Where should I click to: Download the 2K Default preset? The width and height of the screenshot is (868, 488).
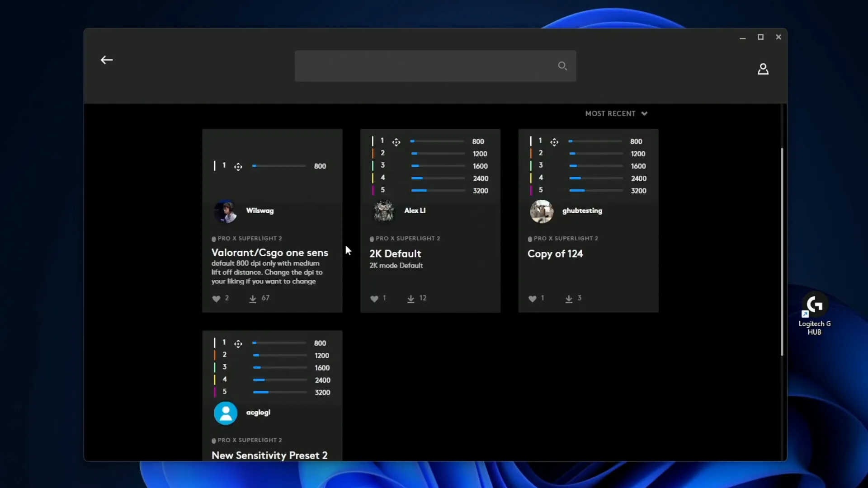pos(410,298)
